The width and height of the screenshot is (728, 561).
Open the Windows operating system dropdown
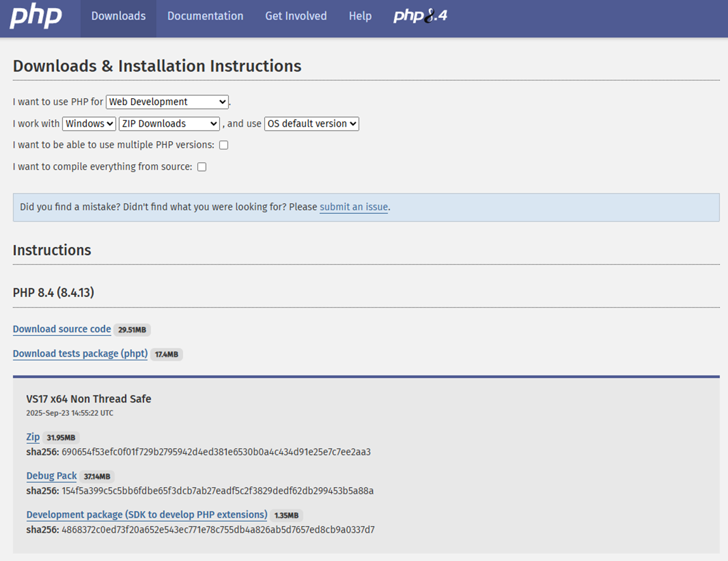coord(89,124)
